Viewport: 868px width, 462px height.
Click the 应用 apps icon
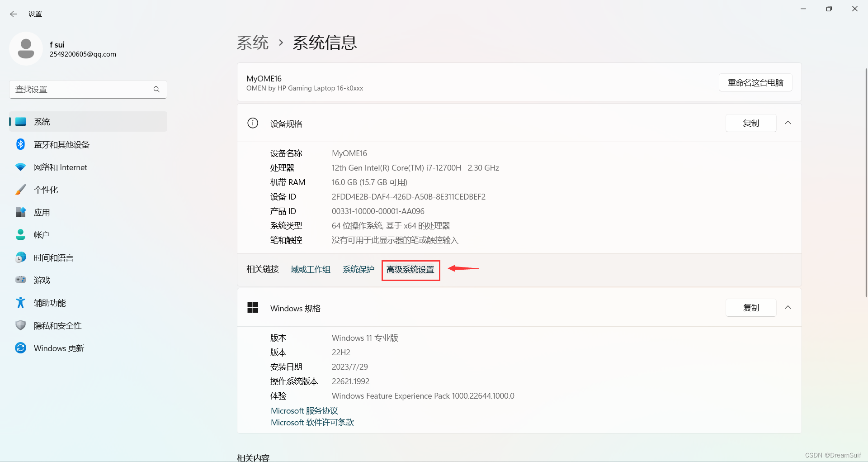coord(21,212)
